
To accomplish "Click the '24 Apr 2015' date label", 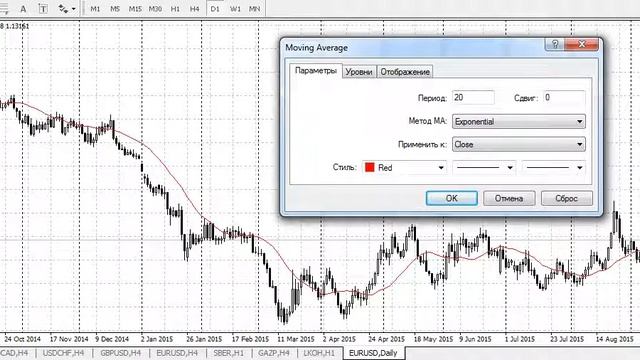I will tap(387, 339).
